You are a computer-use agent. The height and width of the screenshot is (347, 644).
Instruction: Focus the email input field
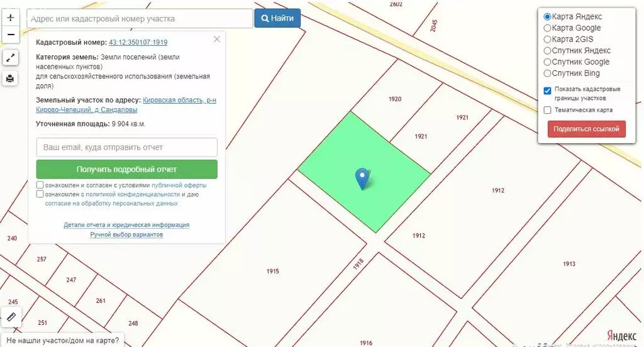(126, 147)
